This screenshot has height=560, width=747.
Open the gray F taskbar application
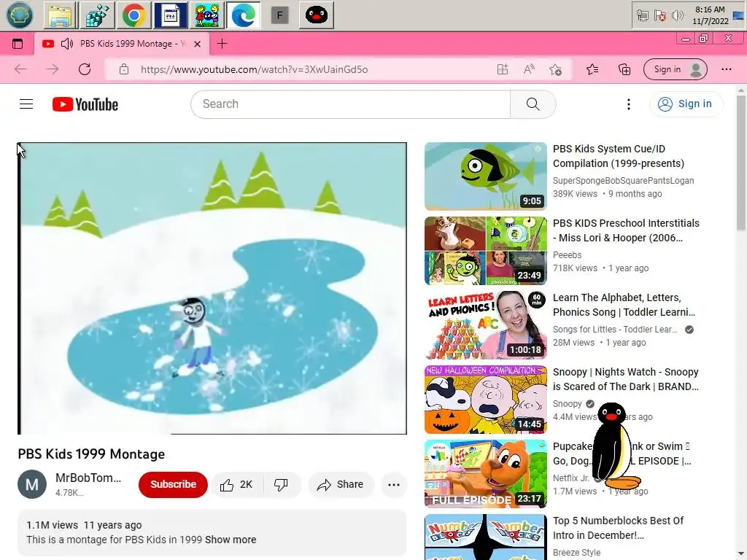279,15
